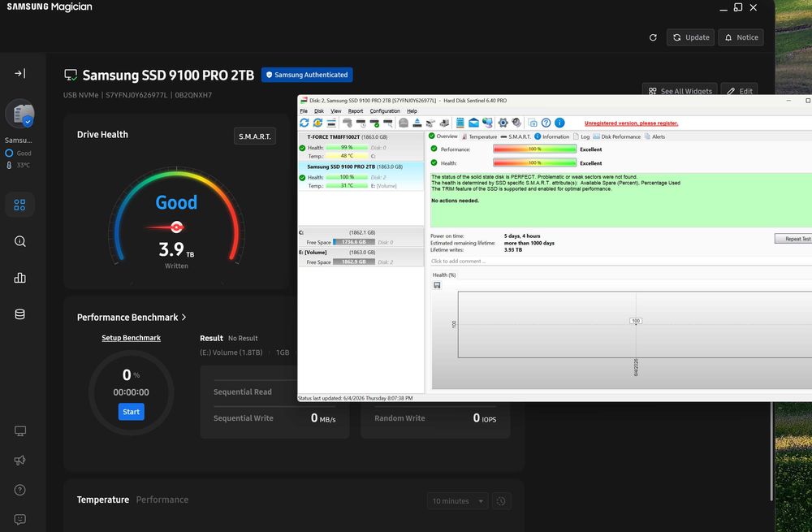
Task: Open the Report menu in Hard Disk Sentinel
Action: click(x=356, y=110)
